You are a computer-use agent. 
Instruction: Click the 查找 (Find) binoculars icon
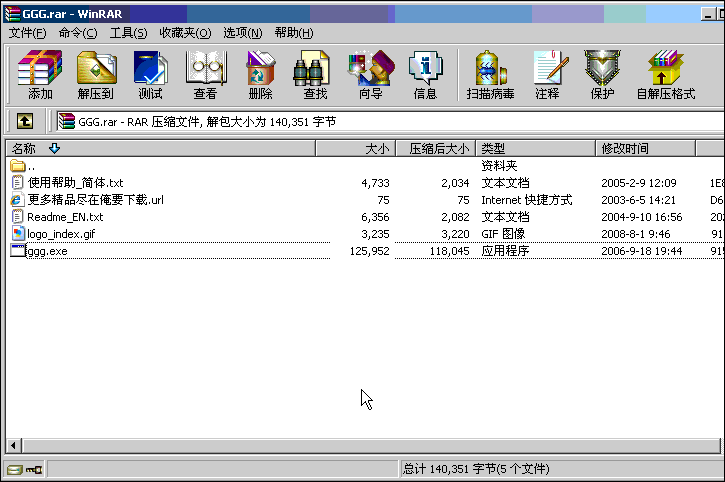311,68
